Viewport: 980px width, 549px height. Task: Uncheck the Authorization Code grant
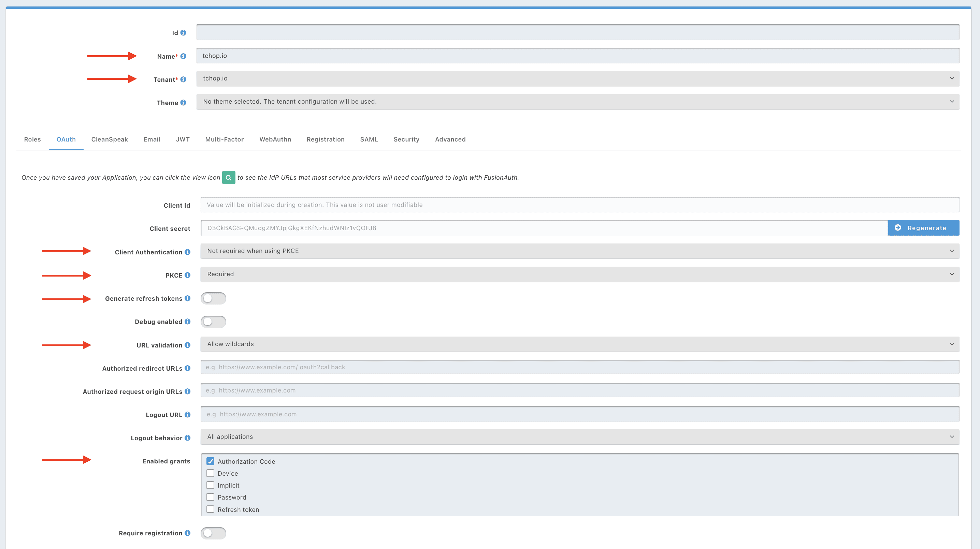(x=211, y=461)
